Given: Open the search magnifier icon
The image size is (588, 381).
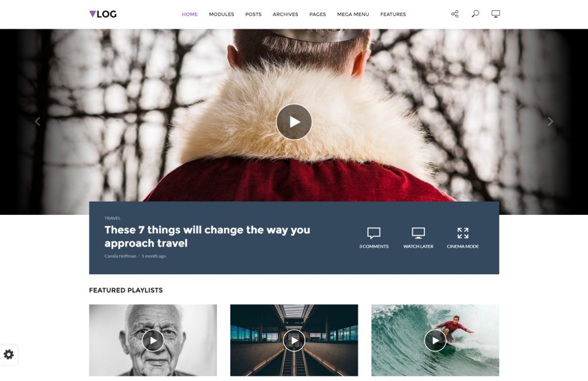Looking at the screenshot, I should point(475,14).
